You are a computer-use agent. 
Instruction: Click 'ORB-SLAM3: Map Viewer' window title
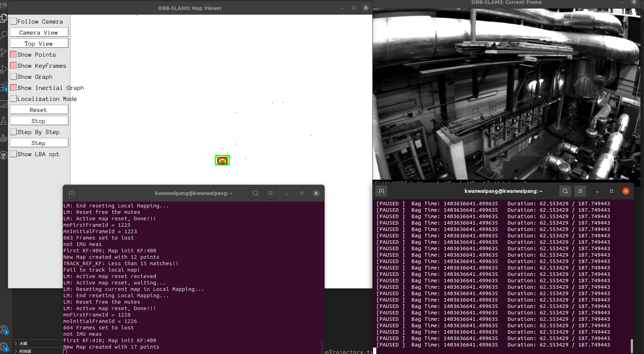click(190, 8)
